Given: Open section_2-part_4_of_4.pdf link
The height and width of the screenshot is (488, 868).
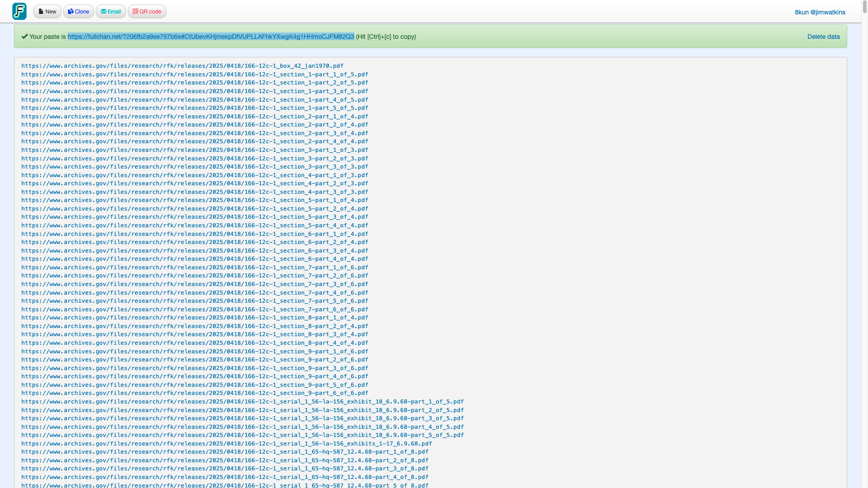Looking at the screenshot, I should (195, 141).
